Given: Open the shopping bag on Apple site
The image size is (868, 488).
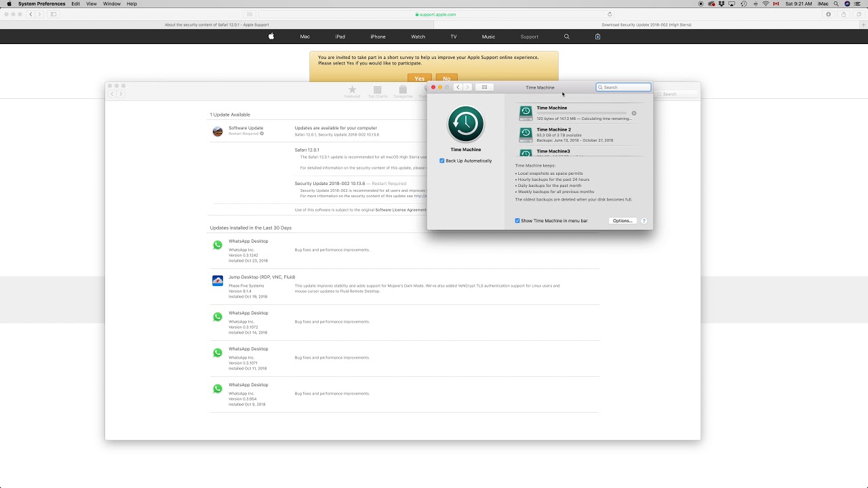Looking at the screenshot, I should point(597,37).
